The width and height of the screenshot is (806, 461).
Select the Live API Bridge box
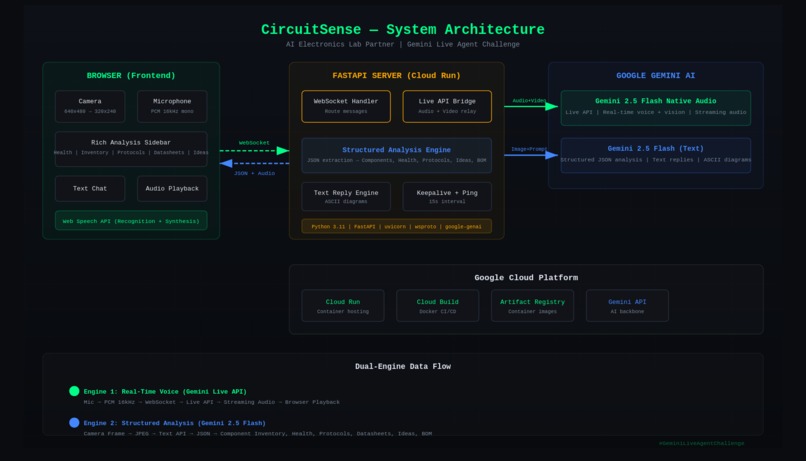pyautogui.click(x=447, y=106)
